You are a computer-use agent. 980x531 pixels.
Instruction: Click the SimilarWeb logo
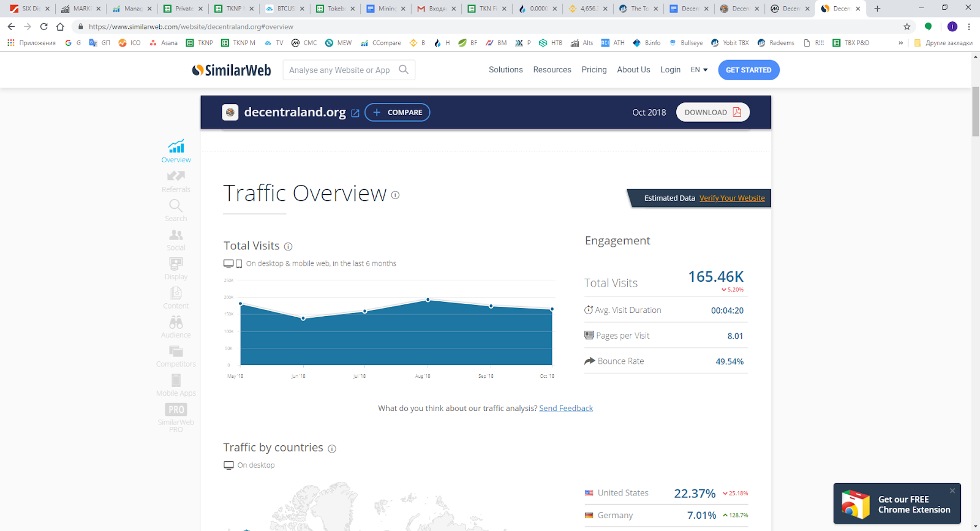(232, 70)
